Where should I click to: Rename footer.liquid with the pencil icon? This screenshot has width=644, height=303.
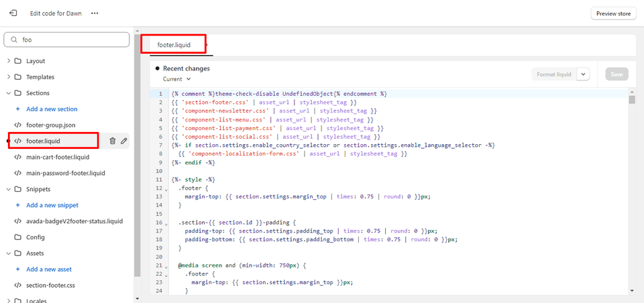pos(123,141)
